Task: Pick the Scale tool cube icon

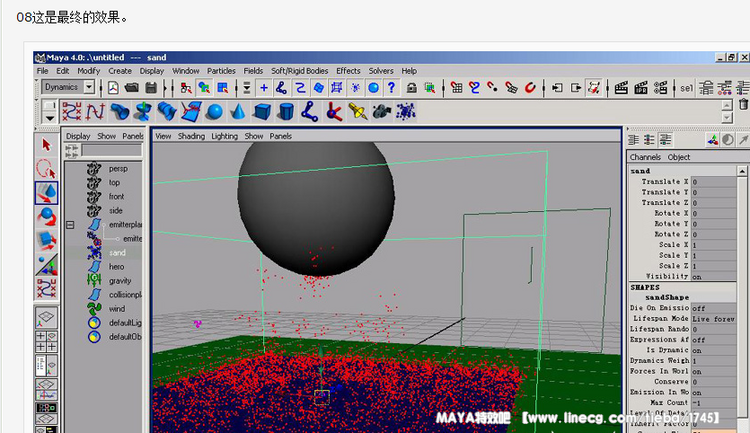Action: click(x=46, y=241)
